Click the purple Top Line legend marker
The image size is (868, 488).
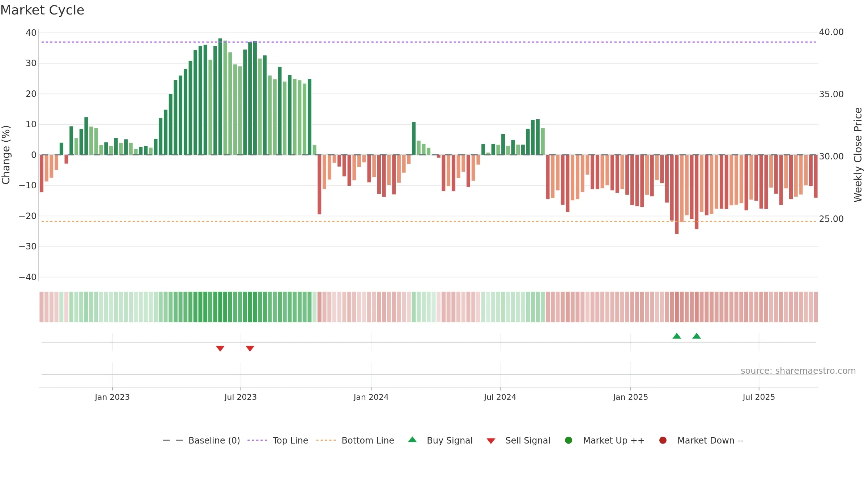click(x=257, y=440)
